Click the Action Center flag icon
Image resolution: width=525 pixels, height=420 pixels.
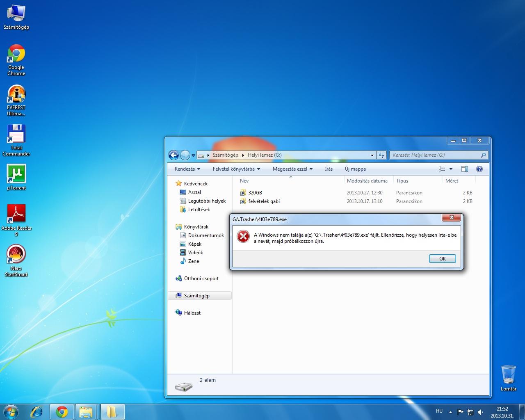(x=461, y=412)
